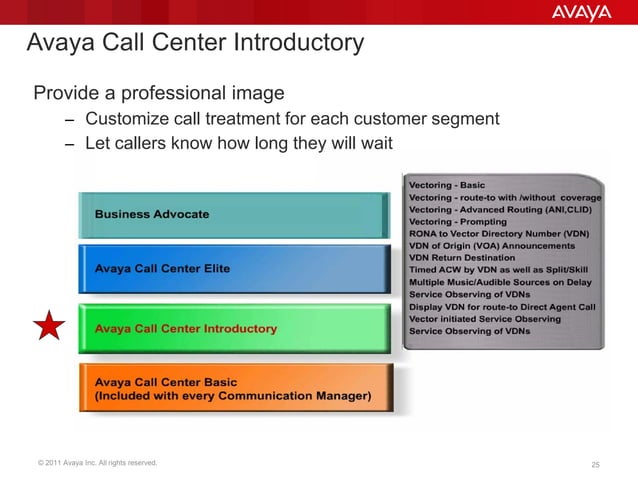Click the slide page number 25

coord(595,464)
